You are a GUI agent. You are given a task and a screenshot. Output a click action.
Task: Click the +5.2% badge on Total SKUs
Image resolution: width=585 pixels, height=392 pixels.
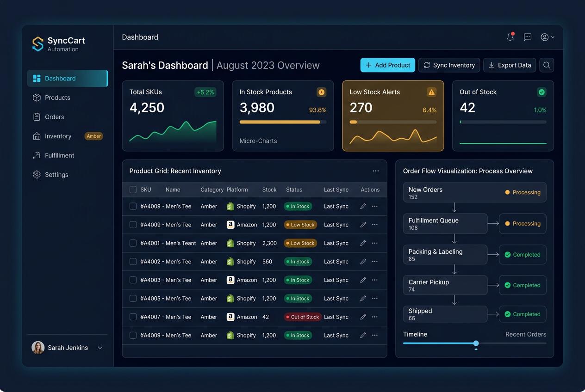coord(205,92)
